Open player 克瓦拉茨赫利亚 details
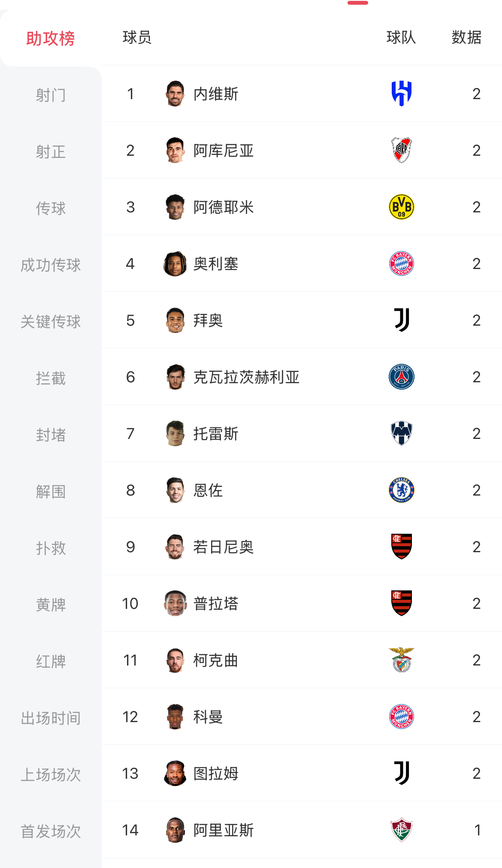 click(246, 377)
